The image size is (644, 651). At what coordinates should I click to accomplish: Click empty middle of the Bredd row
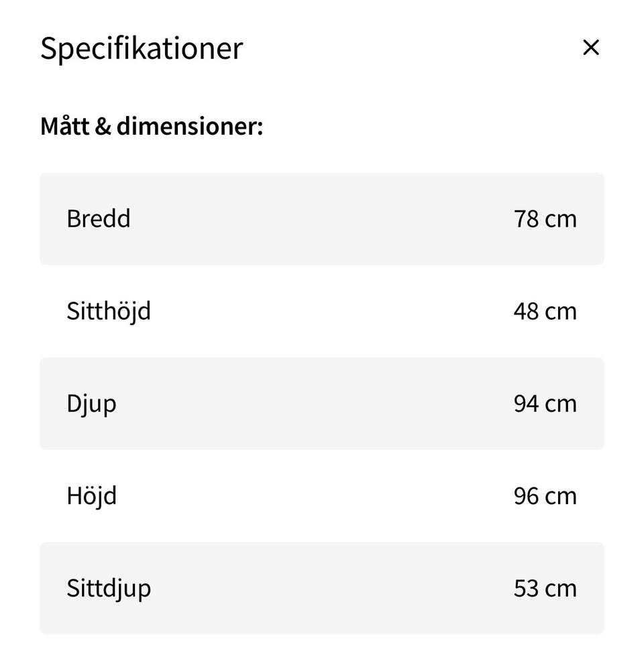322,219
